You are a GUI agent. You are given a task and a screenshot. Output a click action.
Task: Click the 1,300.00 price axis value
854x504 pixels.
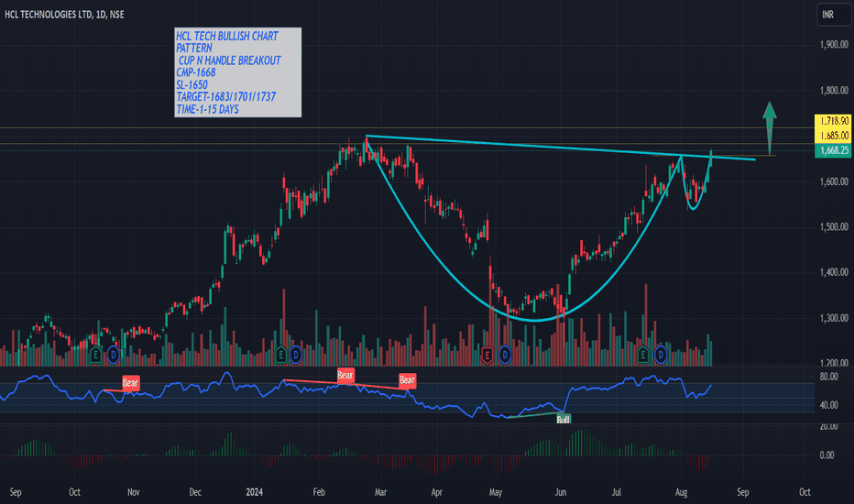pyautogui.click(x=834, y=318)
